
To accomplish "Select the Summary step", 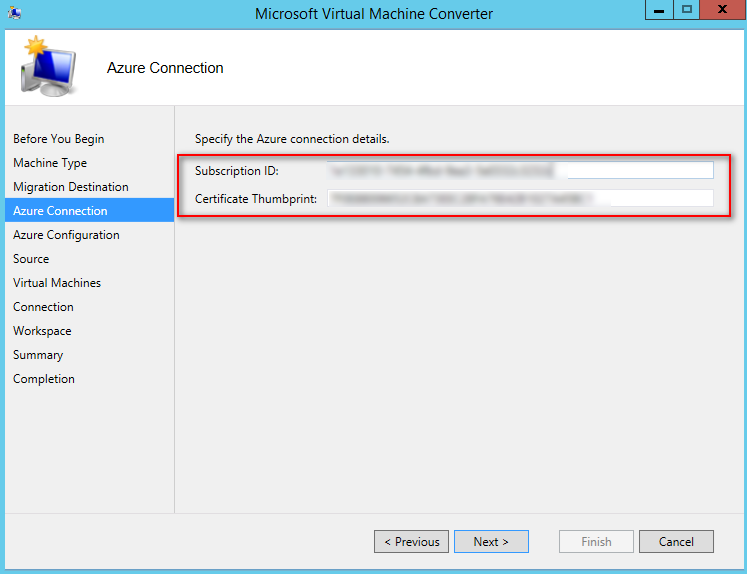I will 38,355.
